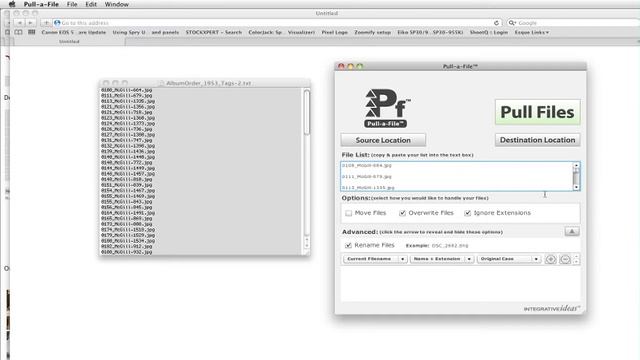
Task: Open the Apple menu
Action: [x=12, y=4]
